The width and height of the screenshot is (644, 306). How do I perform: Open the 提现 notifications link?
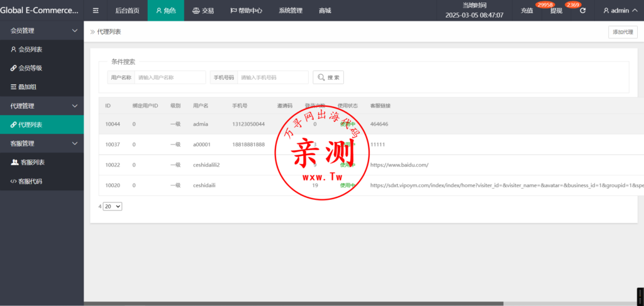[556, 11]
